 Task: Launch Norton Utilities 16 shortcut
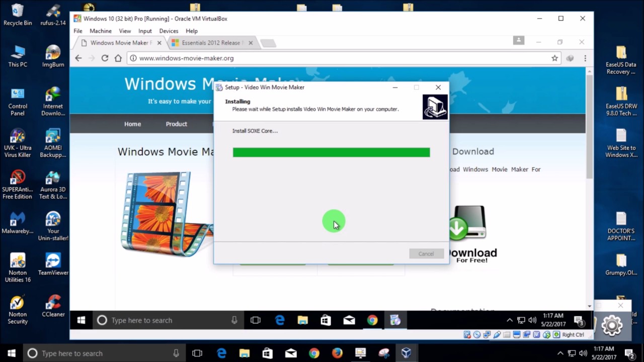click(x=17, y=268)
